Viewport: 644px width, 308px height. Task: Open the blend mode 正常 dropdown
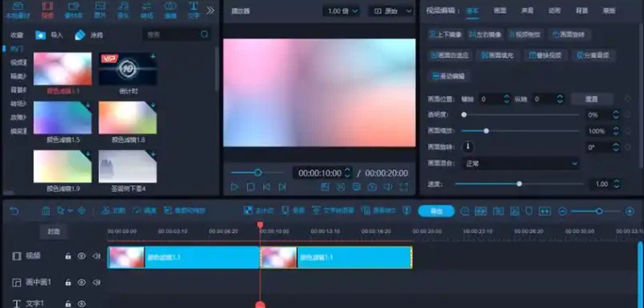(520, 163)
